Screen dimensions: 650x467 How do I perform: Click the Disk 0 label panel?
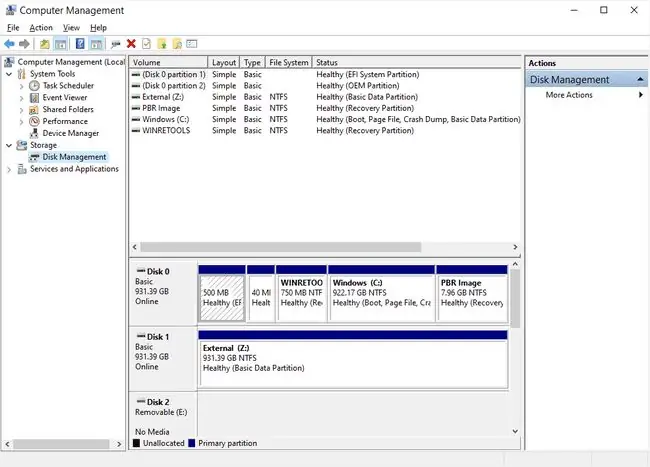click(x=163, y=294)
